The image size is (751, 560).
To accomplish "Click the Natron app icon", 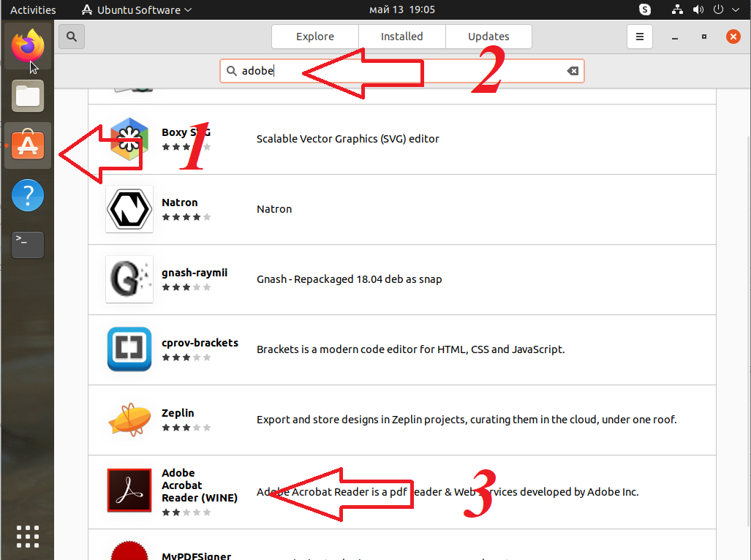I will [129, 209].
